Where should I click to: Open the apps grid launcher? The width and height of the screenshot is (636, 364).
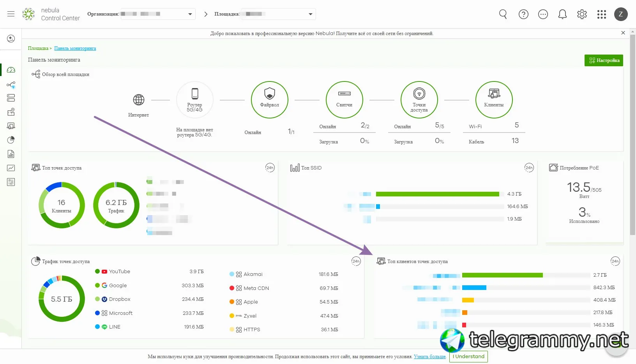[x=602, y=14]
